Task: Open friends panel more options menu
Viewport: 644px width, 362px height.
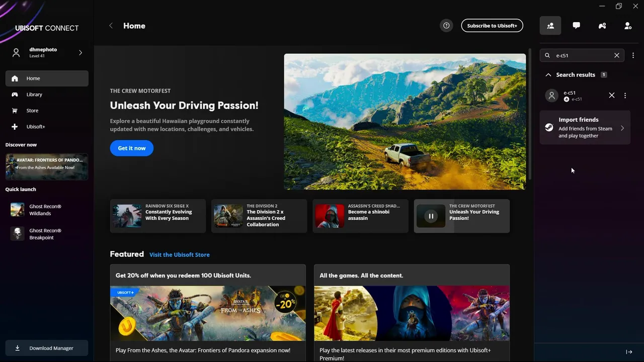Action: (633, 55)
